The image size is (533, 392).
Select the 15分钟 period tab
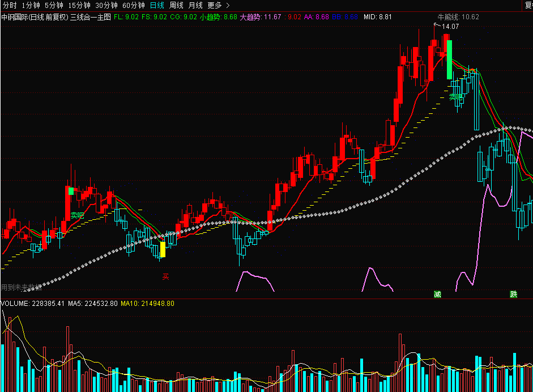tap(79, 6)
